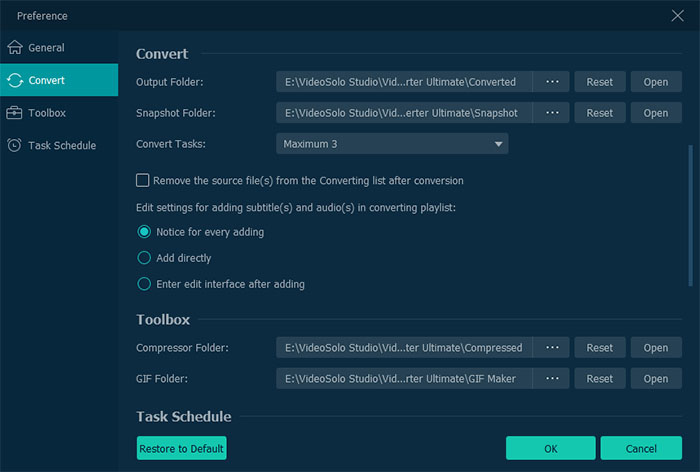Open the Output Folder location
Viewport: 700px width, 472px height.
(x=656, y=82)
